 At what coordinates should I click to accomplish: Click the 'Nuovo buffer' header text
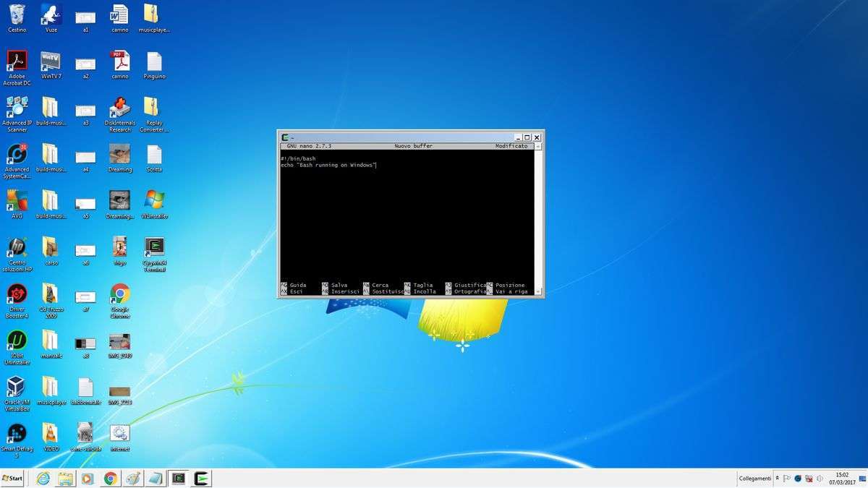coord(413,146)
